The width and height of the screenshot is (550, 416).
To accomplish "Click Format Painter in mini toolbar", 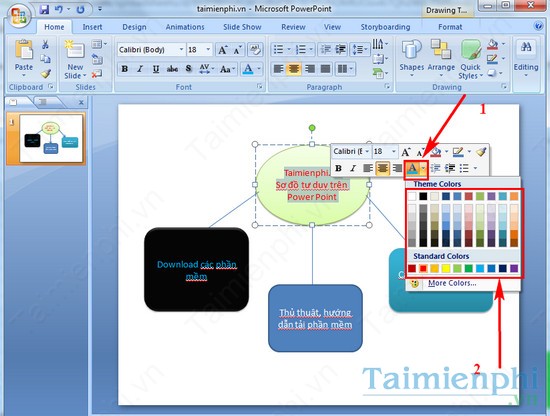I will click(481, 152).
